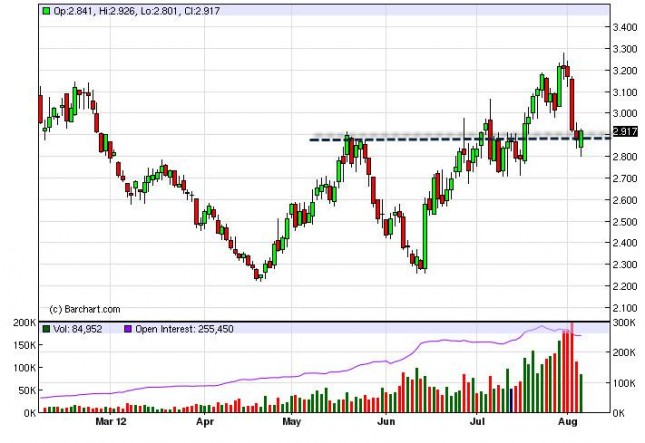
Task: Click the "Aug" date axis label
Action: (568, 422)
